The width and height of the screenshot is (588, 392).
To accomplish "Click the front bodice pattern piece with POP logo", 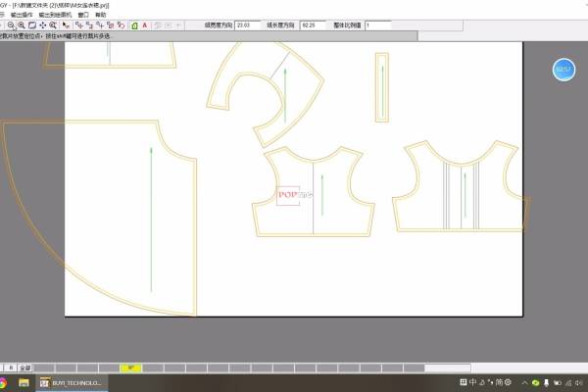I will (x=318, y=191).
